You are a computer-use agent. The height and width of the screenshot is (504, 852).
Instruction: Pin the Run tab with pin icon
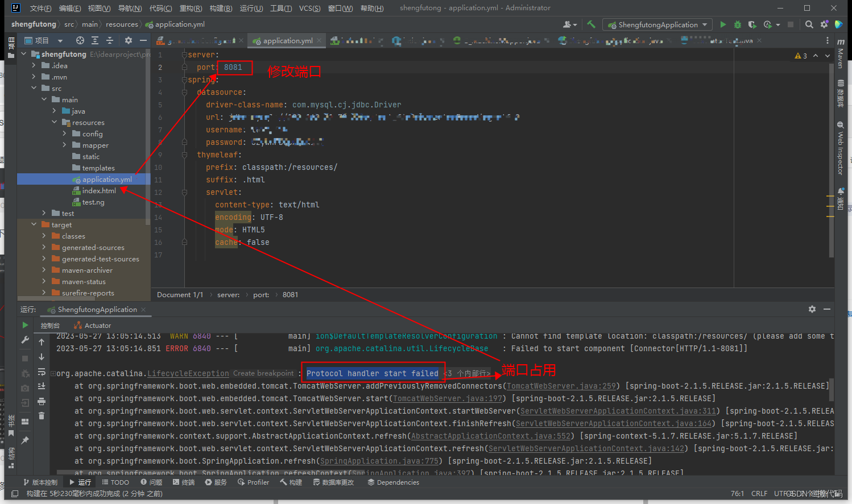tap(25, 440)
